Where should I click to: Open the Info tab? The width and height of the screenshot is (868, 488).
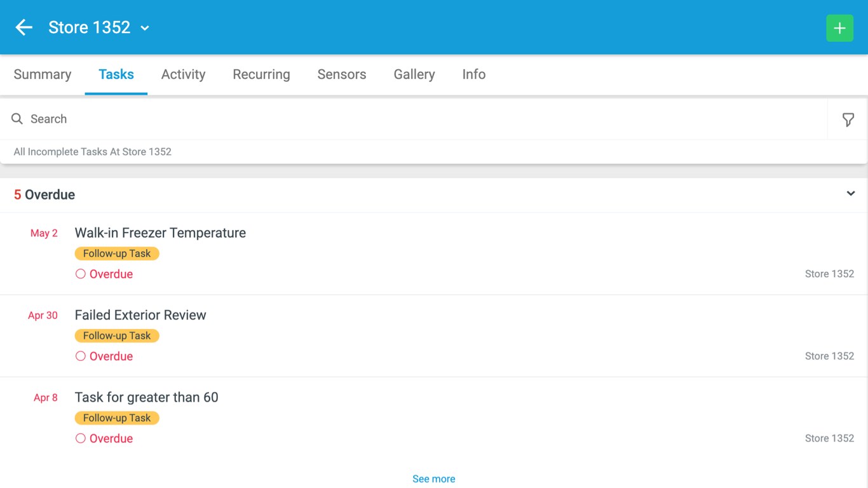473,74
